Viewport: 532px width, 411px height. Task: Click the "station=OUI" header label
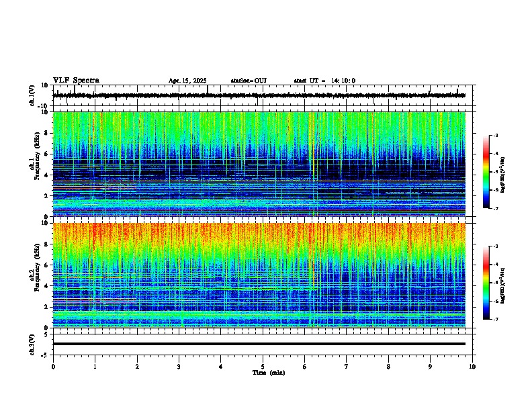[249, 81]
